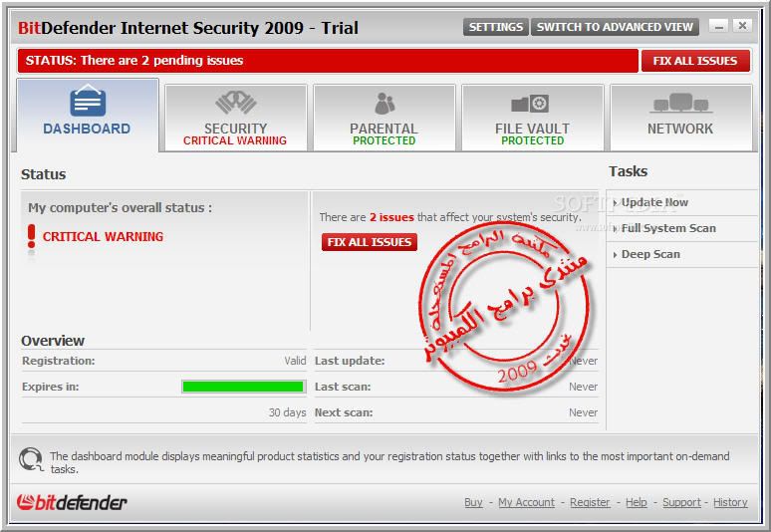Click Fix All Issues under 2 issues text
The width and height of the screenshot is (771, 532).
coord(370,242)
